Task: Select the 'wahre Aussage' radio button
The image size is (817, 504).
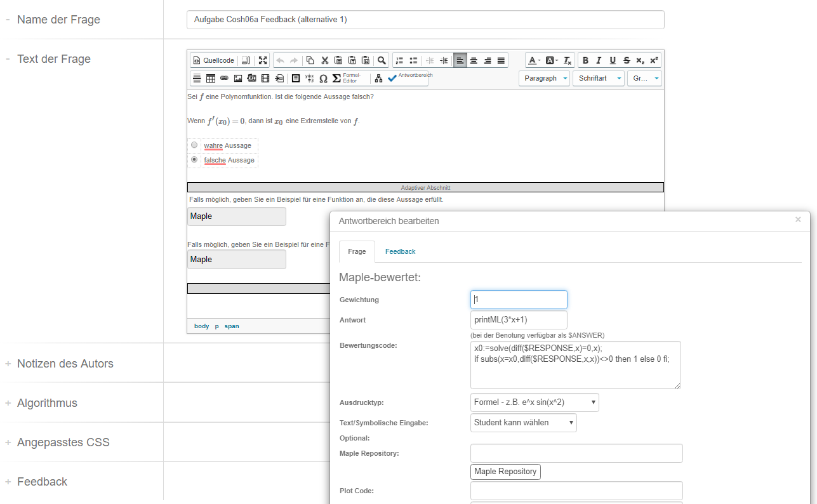Action: (194, 145)
